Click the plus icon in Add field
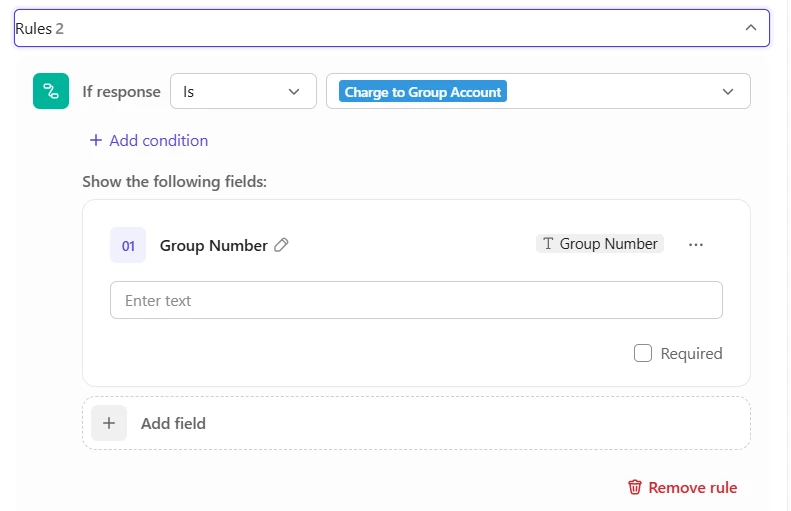 point(109,423)
